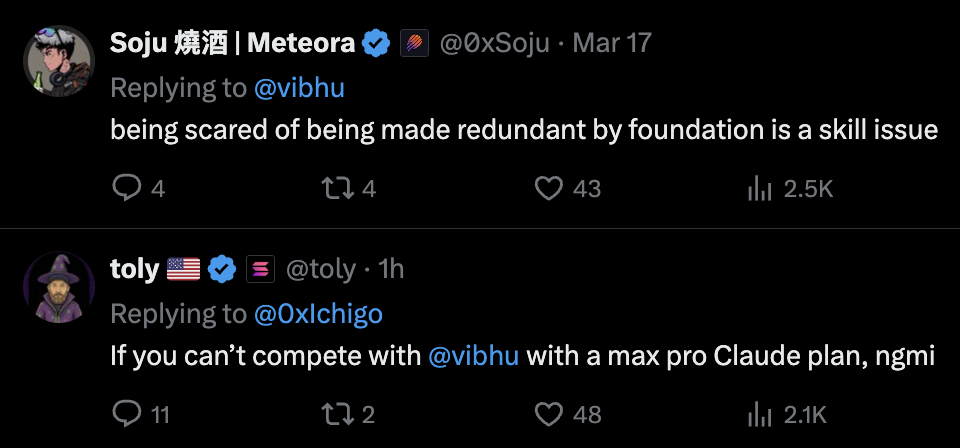Open Meteora affiliation badge next to Soju
960x448 pixels.
(x=414, y=43)
